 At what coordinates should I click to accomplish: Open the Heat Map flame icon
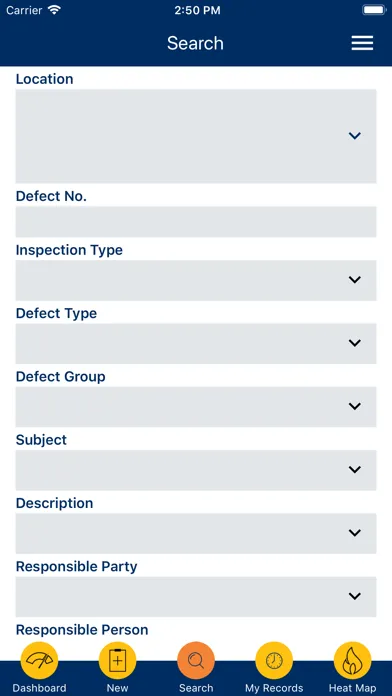click(x=352, y=660)
